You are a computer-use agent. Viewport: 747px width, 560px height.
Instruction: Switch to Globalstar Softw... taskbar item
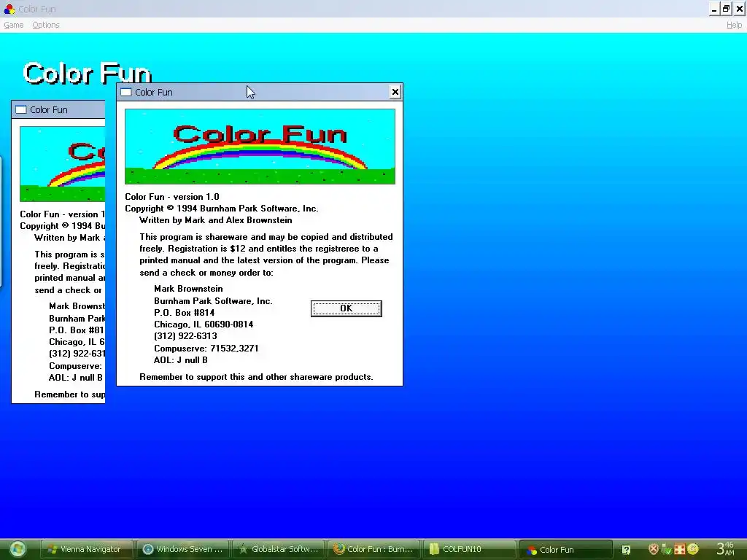pos(279,549)
